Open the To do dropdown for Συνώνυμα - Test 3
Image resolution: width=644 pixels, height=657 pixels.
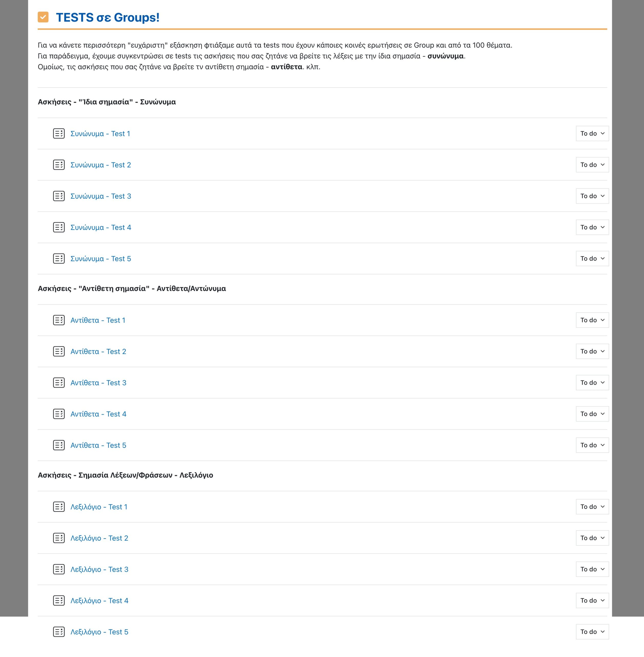592,196
